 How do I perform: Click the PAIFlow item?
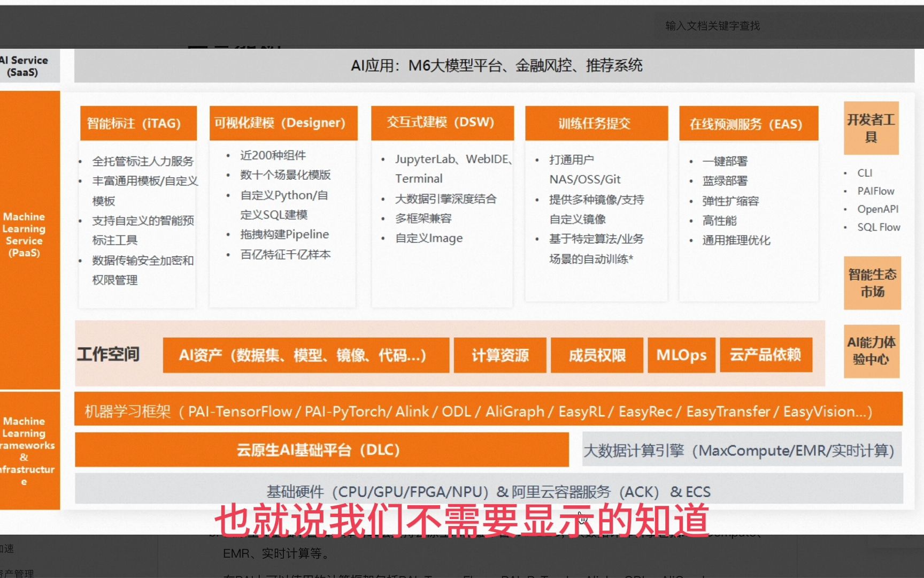coord(875,191)
